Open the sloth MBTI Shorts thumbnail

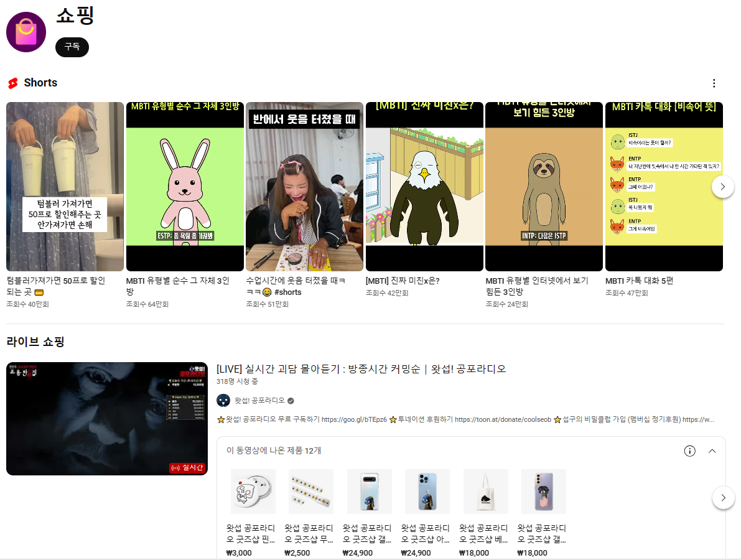544,187
